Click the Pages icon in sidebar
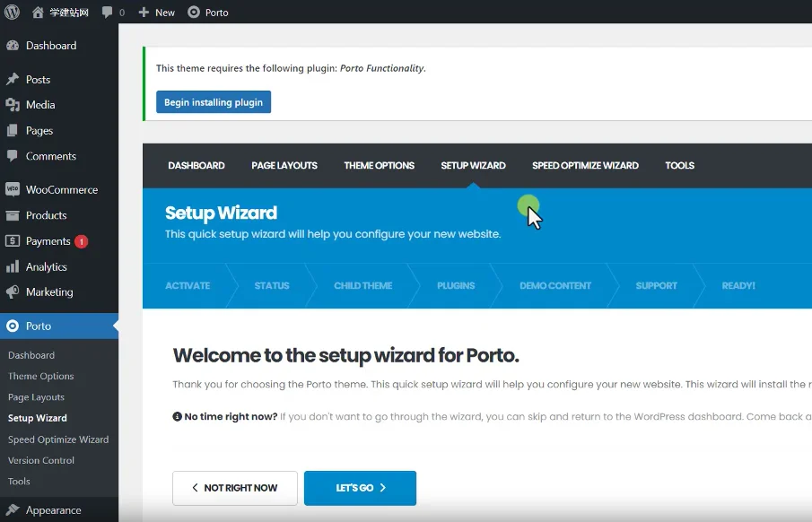This screenshot has height=522, width=812. (13, 131)
